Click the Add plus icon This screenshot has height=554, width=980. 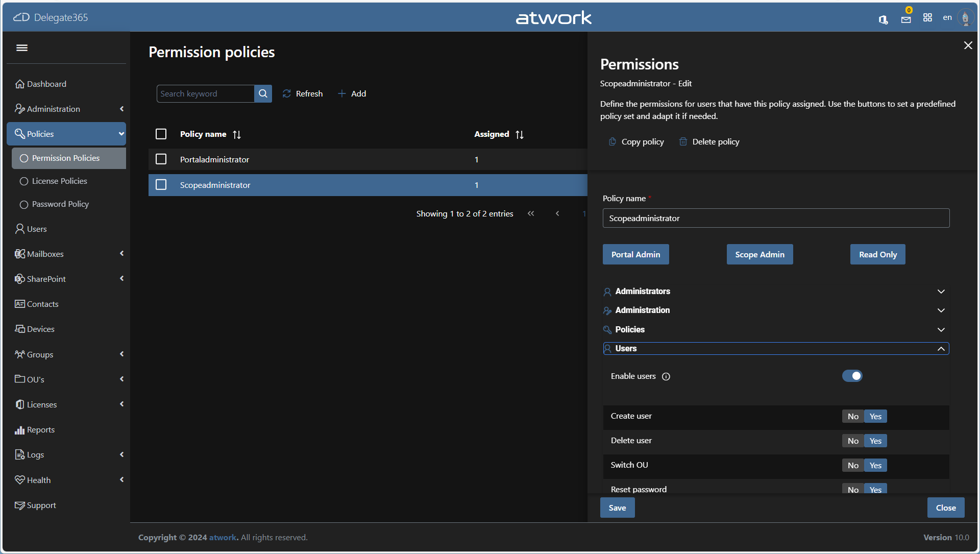pos(342,93)
